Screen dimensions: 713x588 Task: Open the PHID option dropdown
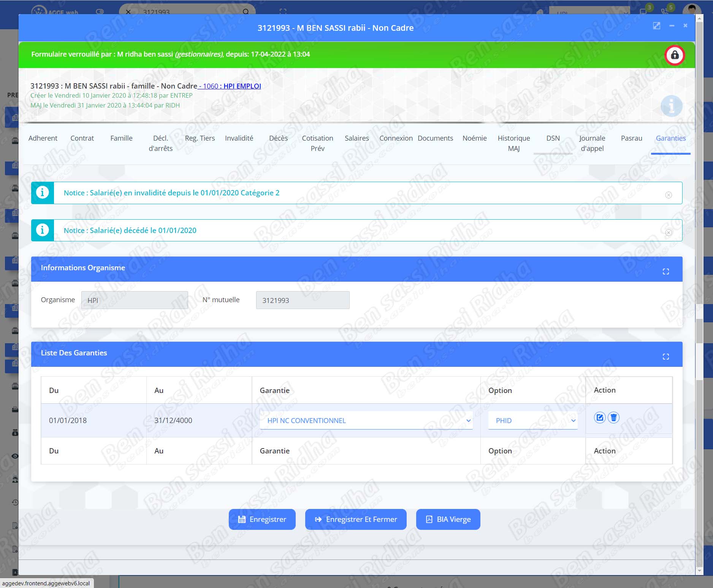tap(532, 420)
